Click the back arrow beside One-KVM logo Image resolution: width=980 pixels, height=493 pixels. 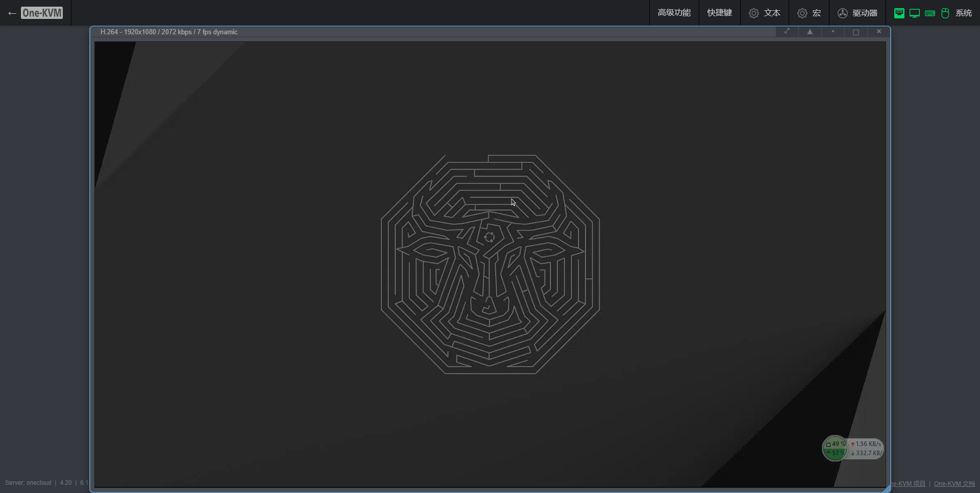coord(12,13)
